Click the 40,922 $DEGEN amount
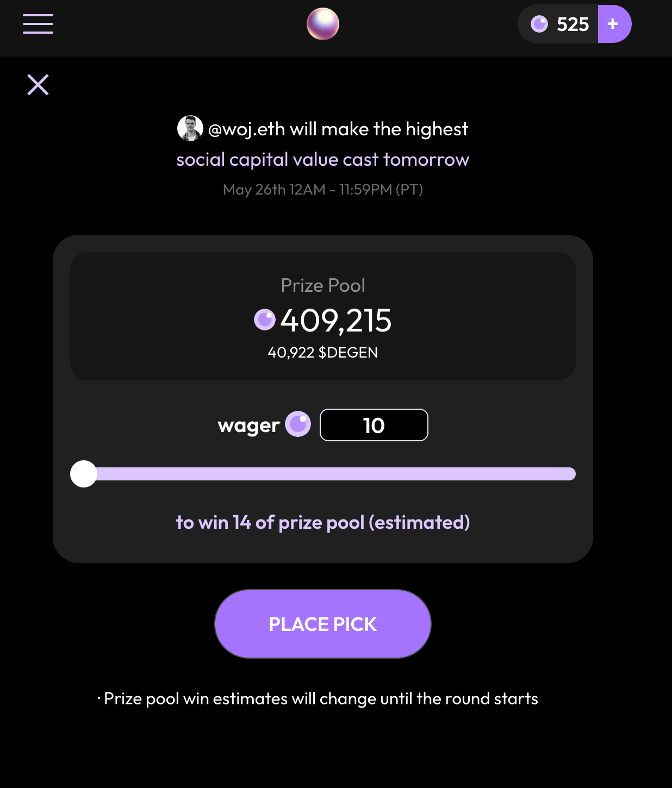The width and height of the screenshot is (672, 788). (x=323, y=352)
